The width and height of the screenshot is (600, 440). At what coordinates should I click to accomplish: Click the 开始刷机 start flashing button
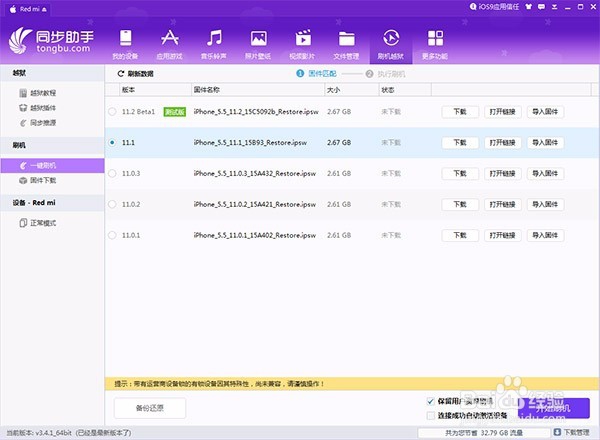(553, 408)
